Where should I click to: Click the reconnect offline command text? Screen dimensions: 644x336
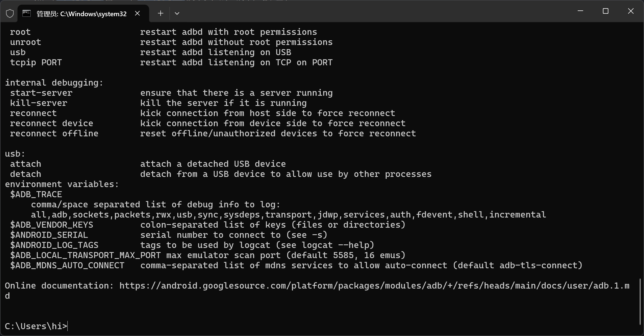coord(54,133)
